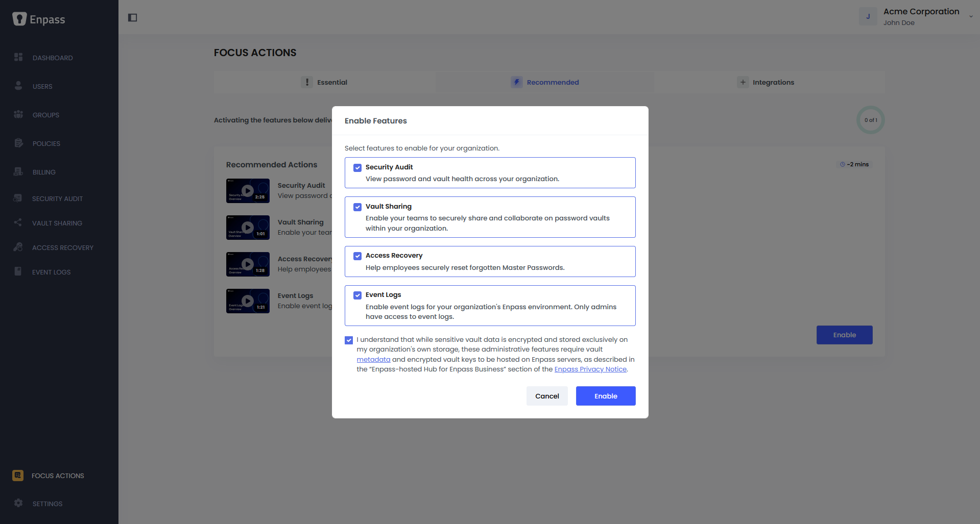Open the Groups icon in sidebar

(18, 114)
